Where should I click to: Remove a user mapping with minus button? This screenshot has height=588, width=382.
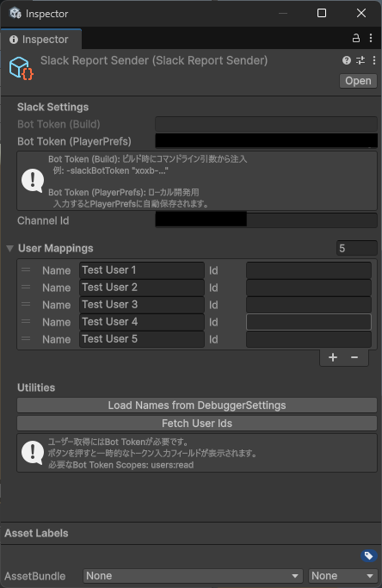coord(354,357)
